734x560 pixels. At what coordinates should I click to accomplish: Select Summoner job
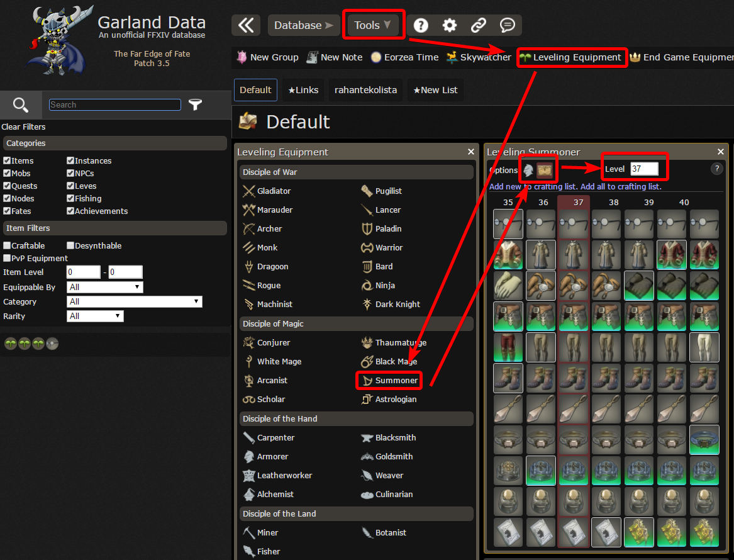coord(389,381)
